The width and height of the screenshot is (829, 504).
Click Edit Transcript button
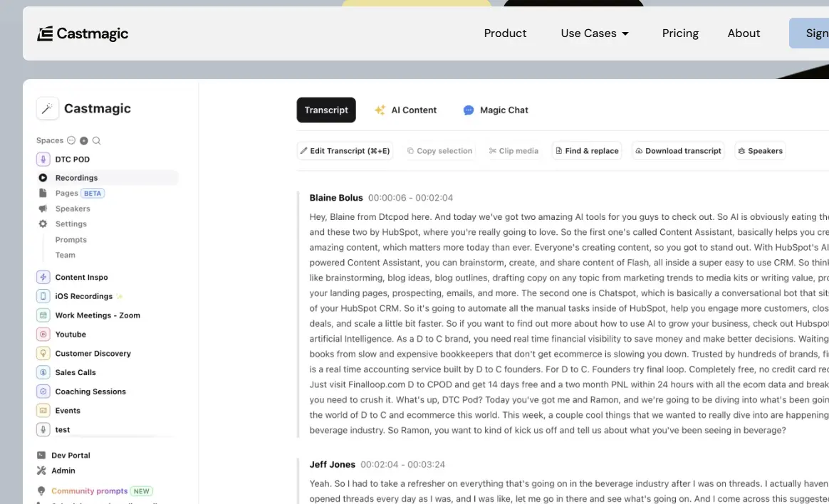click(x=345, y=151)
